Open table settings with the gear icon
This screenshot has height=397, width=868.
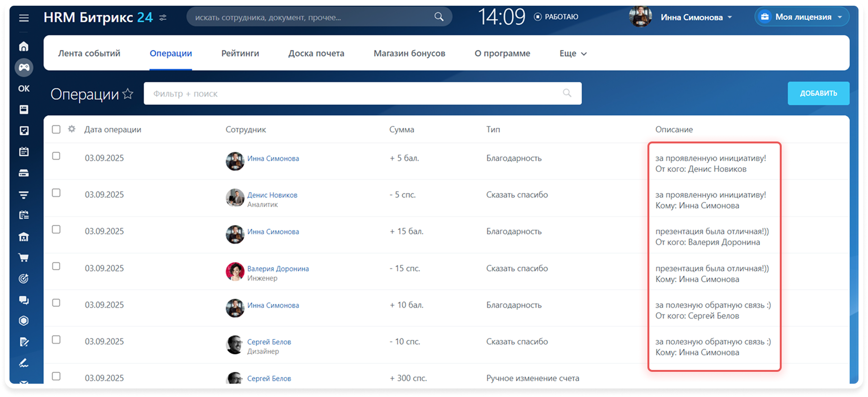point(72,129)
